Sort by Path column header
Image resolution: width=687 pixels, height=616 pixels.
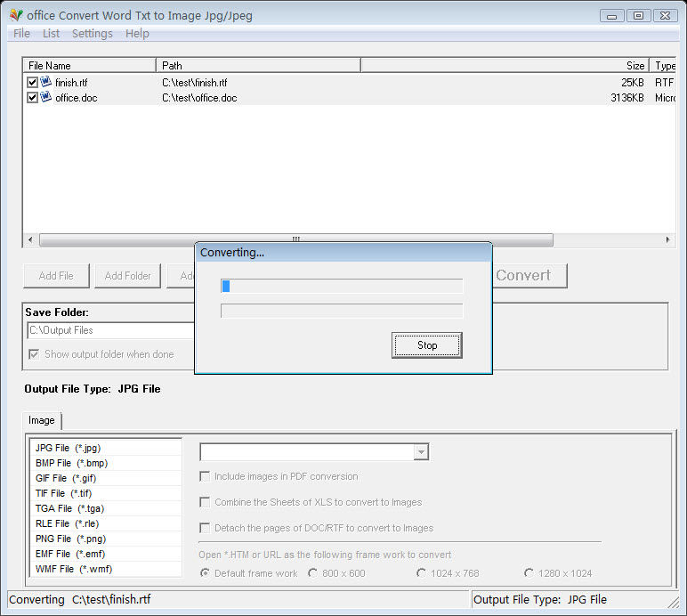(x=258, y=66)
